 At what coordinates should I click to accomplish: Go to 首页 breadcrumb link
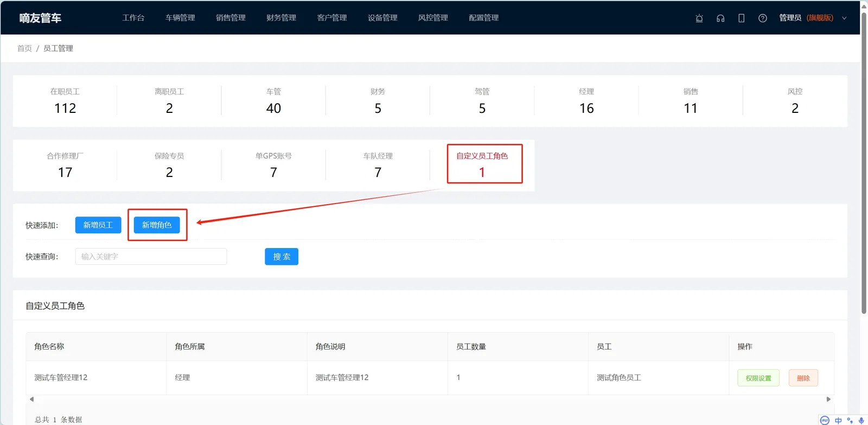(x=24, y=48)
